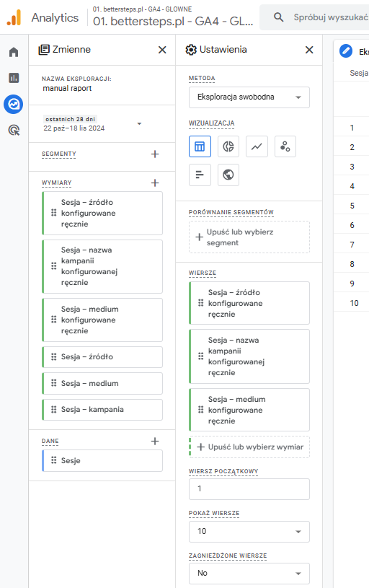This screenshot has width=369, height=588.
Task: Click the Porównanie segmentów label
Action: [231, 212]
